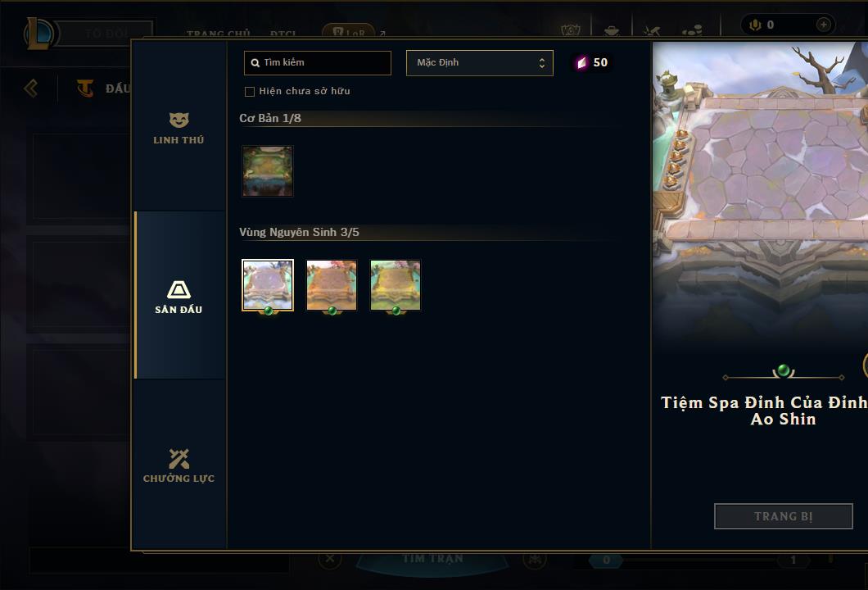Switch to the Chưởng Lực tab
The width and height of the screenshot is (868, 590).
(x=179, y=465)
